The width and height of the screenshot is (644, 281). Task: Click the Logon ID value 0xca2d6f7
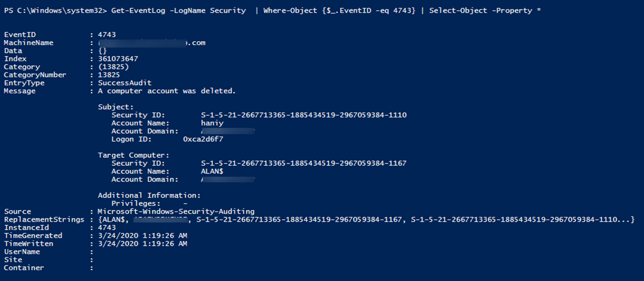coord(204,139)
